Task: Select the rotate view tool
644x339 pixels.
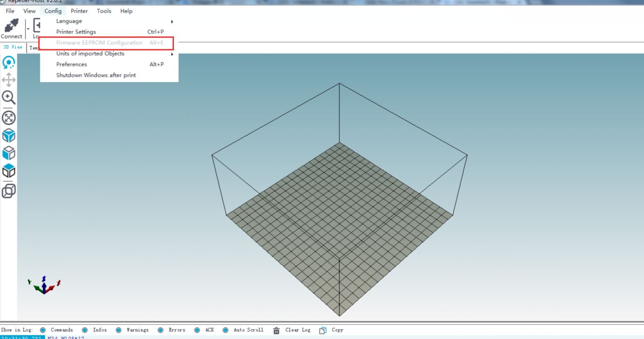Action: (x=9, y=62)
